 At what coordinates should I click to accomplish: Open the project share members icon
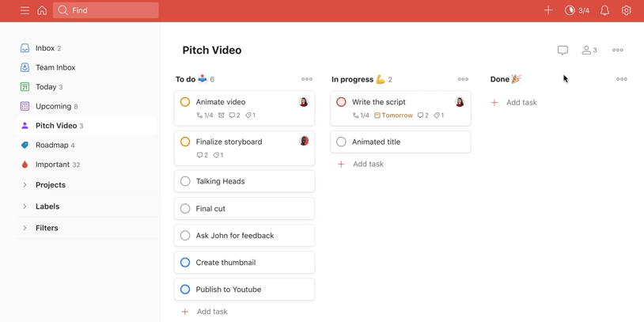pyautogui.click(x=589, y=50)
